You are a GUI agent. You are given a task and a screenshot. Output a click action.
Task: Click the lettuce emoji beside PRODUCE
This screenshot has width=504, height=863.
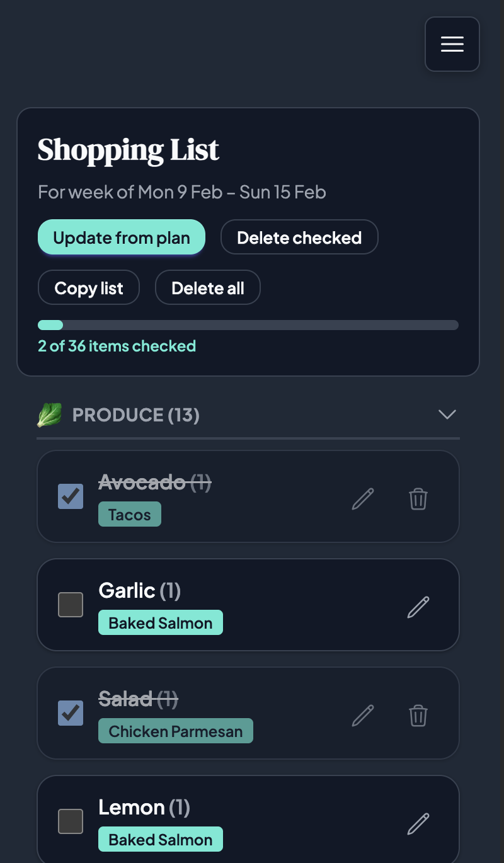pyautogui.click(x=49, y=414)
